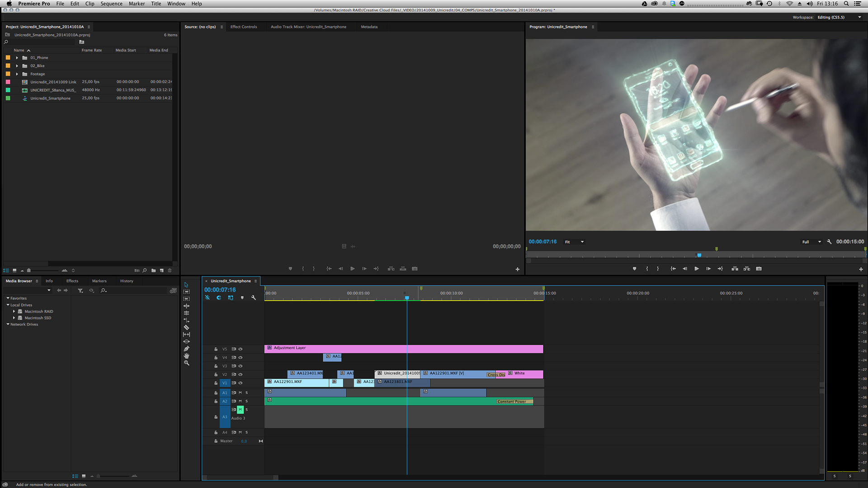This screenshot has height=488, width=868.
Task: Unmute track A3 using the M button
Action: (241, 410)
